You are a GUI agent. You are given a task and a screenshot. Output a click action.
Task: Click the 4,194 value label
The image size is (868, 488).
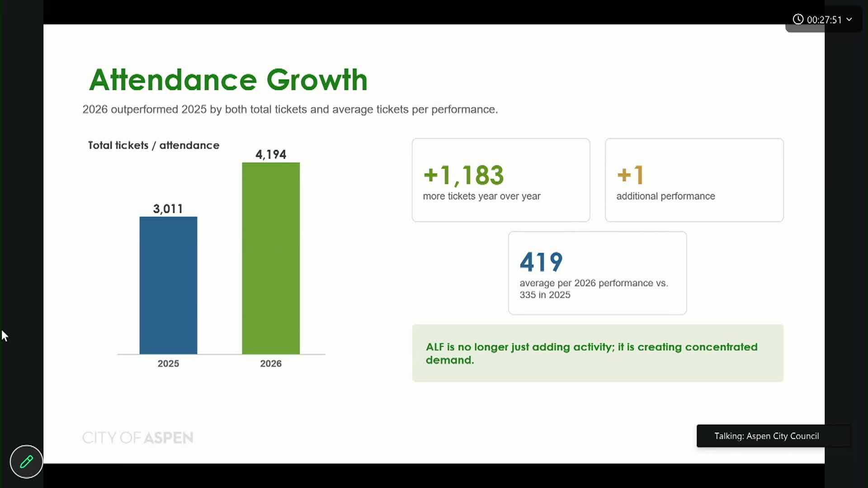[271, 155]
